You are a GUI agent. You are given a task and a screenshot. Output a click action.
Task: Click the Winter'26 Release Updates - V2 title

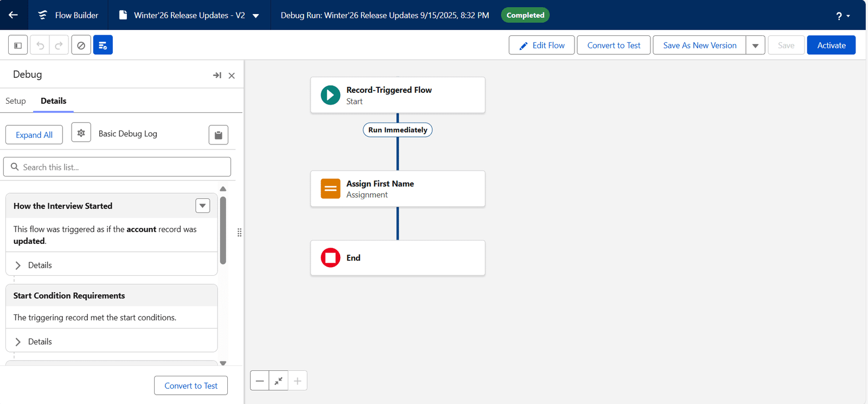coord(189,15)
